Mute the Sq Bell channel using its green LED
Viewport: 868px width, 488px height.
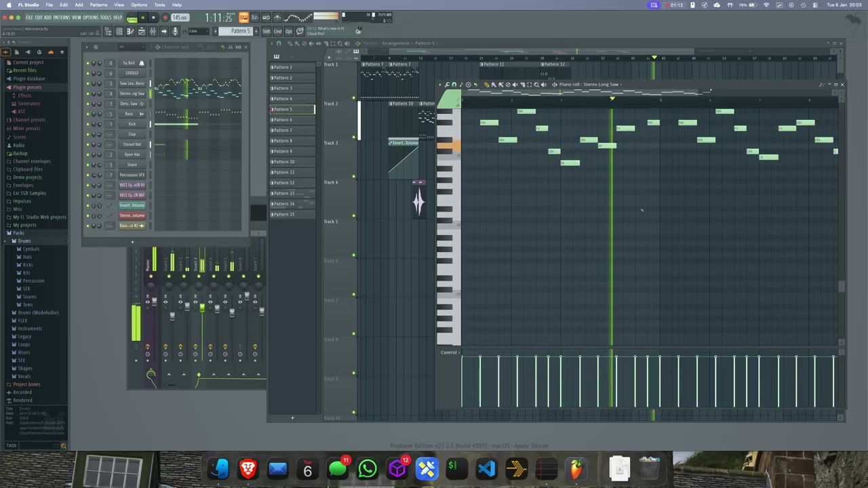[88, 63]
